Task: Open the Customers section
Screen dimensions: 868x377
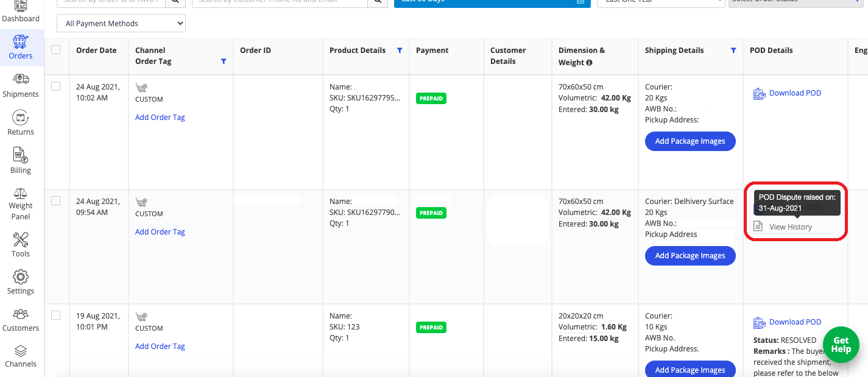Action: 21,320
